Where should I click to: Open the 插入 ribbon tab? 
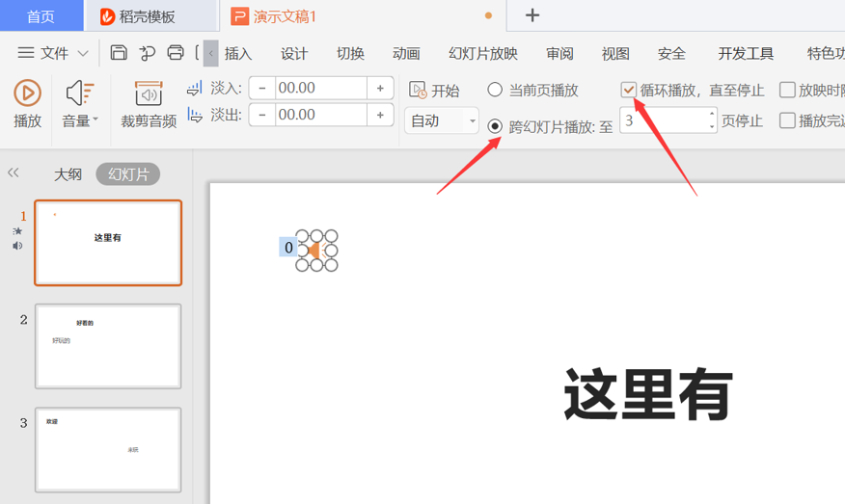tap(238, 53)
